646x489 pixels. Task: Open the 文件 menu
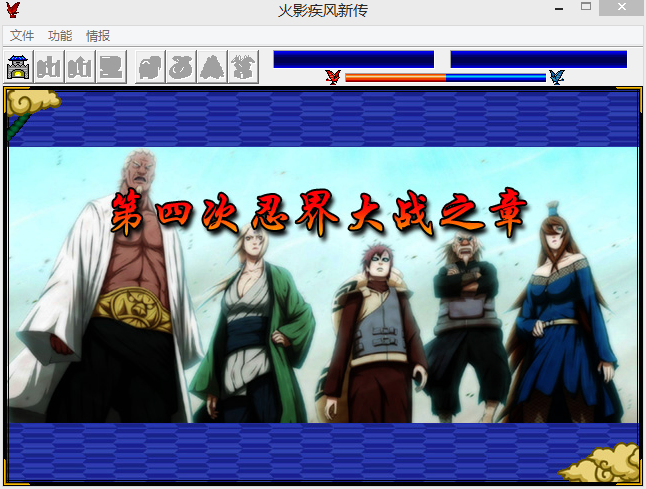[x=22, y=36]
